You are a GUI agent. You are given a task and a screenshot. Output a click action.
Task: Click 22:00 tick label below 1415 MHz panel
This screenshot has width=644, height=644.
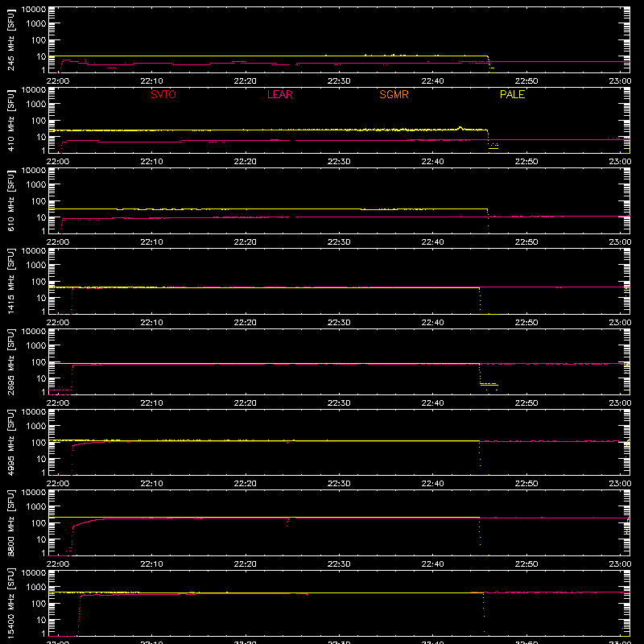[x=57, y=323]
